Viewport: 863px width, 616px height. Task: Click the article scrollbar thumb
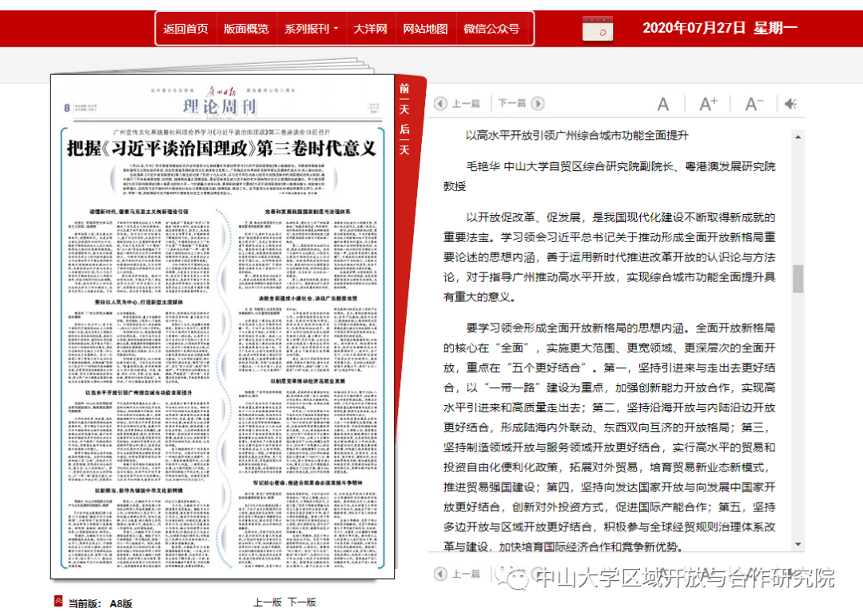798,279
